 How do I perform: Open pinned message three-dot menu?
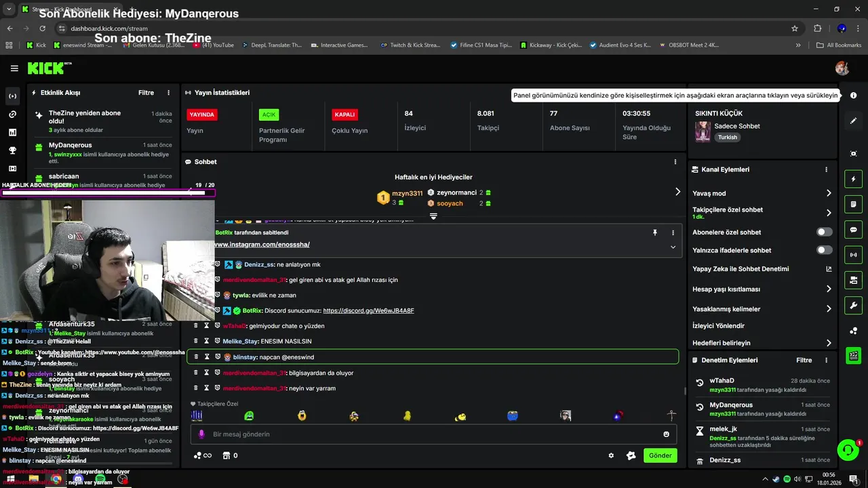(x=673, y=232)
